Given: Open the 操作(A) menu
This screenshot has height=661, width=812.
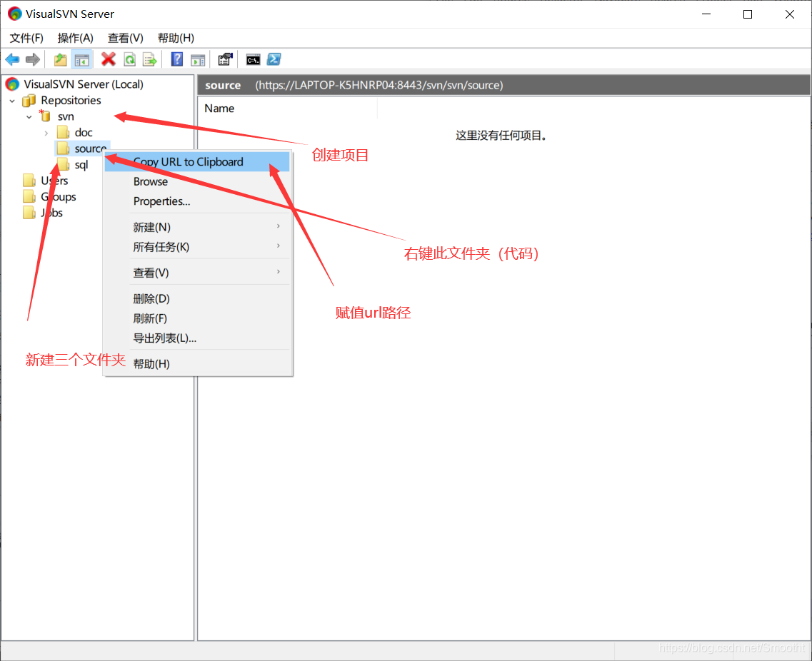Looking at the screenshot, I should 76,38.
